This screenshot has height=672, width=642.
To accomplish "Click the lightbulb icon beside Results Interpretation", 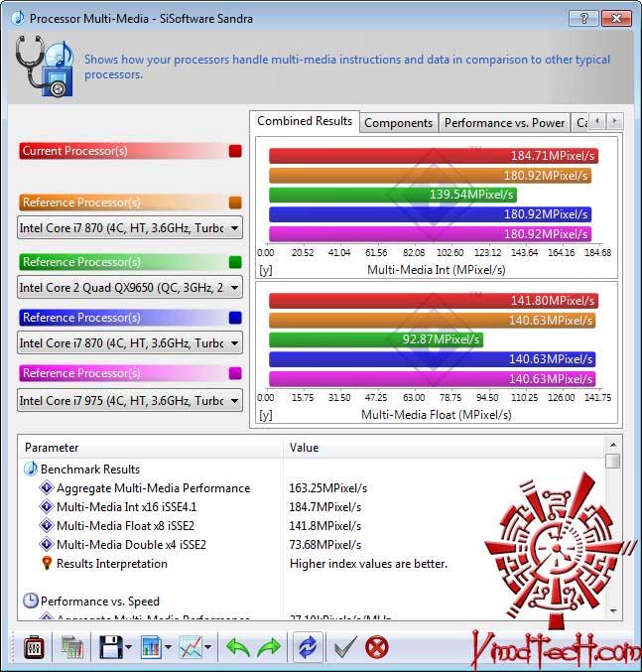I will 47,563.
